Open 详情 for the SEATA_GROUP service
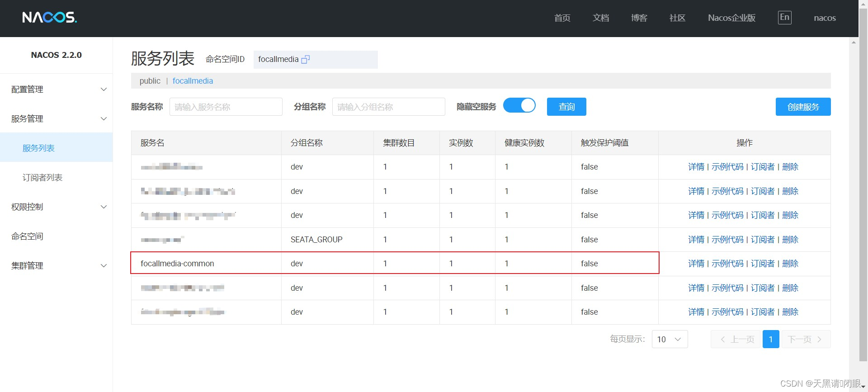Image resolution: width=868 pixels, height=392 pixels. pos(696,240)
